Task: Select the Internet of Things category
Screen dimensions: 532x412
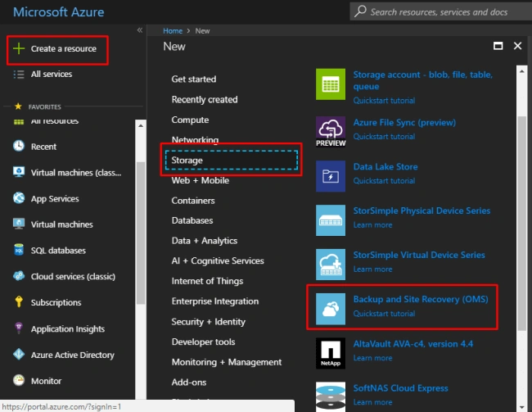Action: 207,281
